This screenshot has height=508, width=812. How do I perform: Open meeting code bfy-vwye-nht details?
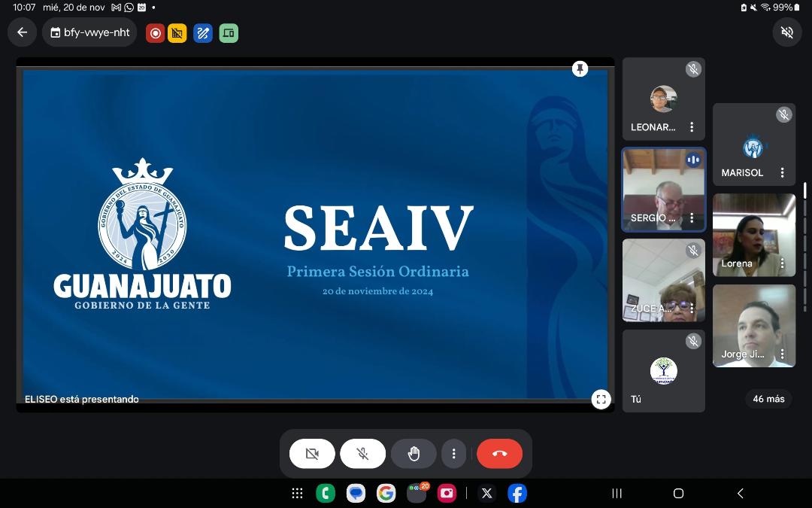tap(89, 32)
